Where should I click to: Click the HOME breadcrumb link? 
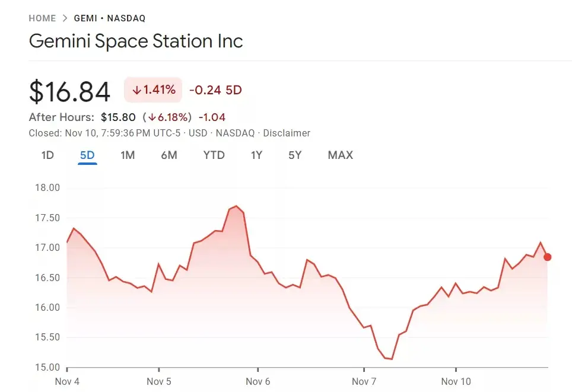(42, 18)
